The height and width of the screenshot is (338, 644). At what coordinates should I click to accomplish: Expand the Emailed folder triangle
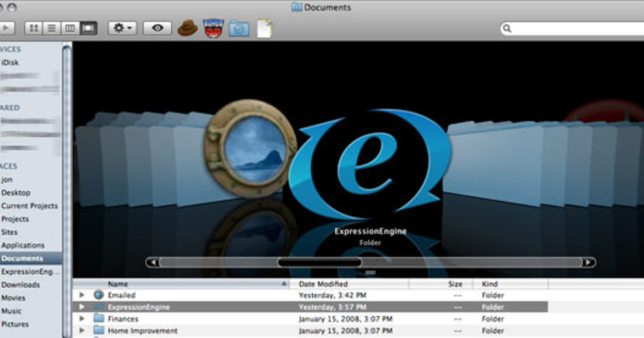click(82, 295)
